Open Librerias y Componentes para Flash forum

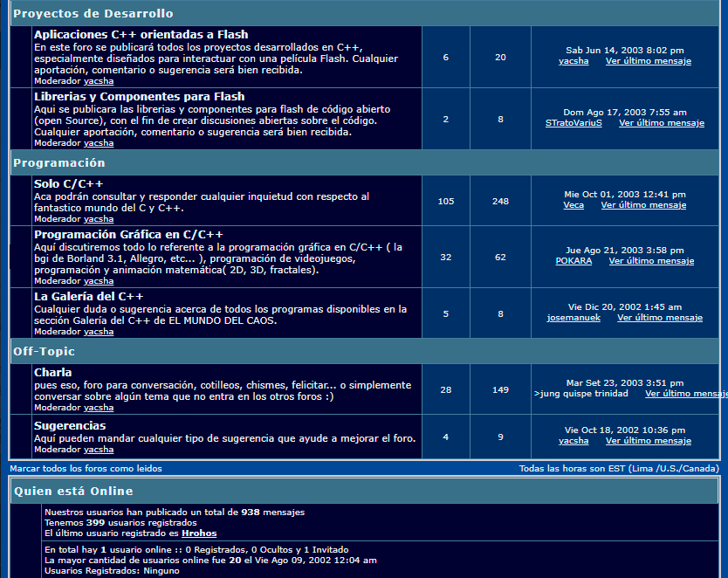139,96
